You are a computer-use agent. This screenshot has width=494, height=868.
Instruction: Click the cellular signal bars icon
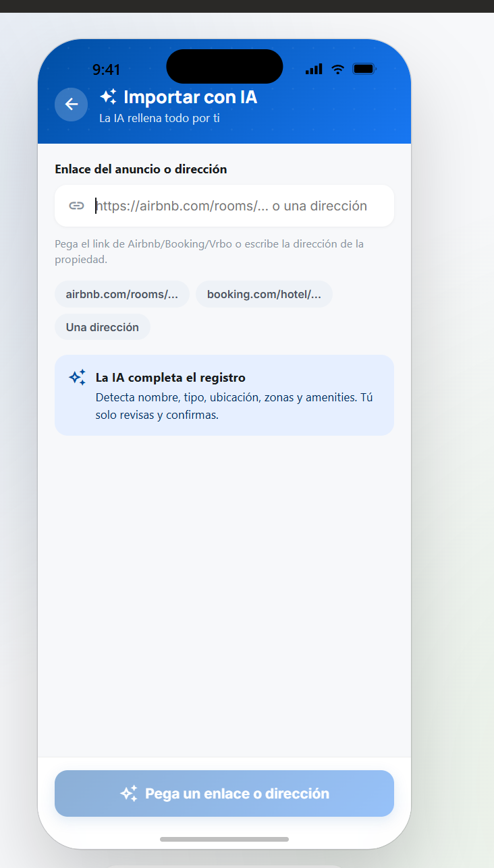[314, 69]
